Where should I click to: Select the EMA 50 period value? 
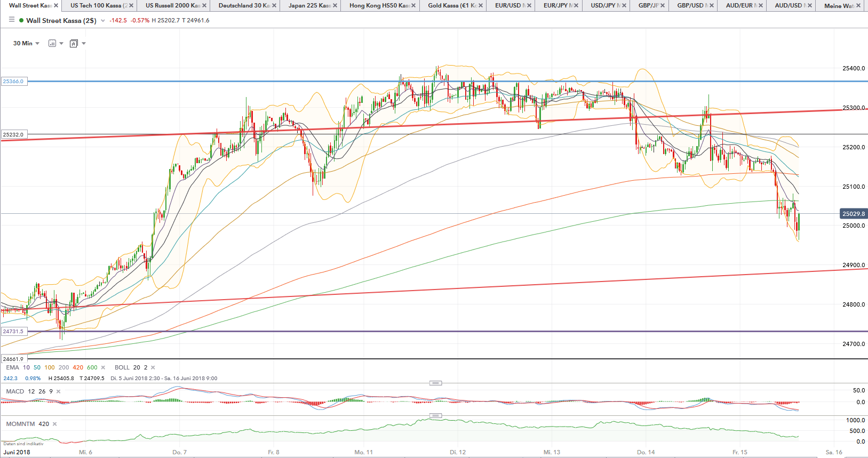[x=37, y=367]
